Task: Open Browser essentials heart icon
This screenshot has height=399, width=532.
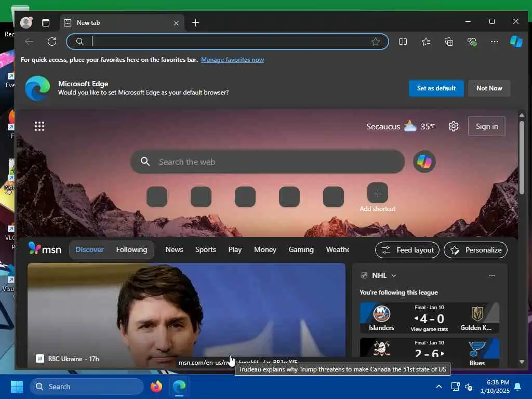Action: (x=472, y=42)
